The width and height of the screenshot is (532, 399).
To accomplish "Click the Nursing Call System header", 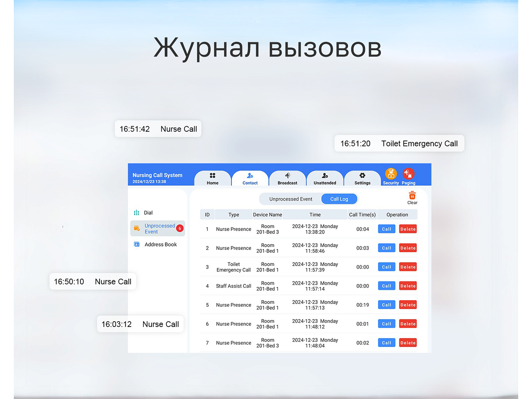I will 157,175.
